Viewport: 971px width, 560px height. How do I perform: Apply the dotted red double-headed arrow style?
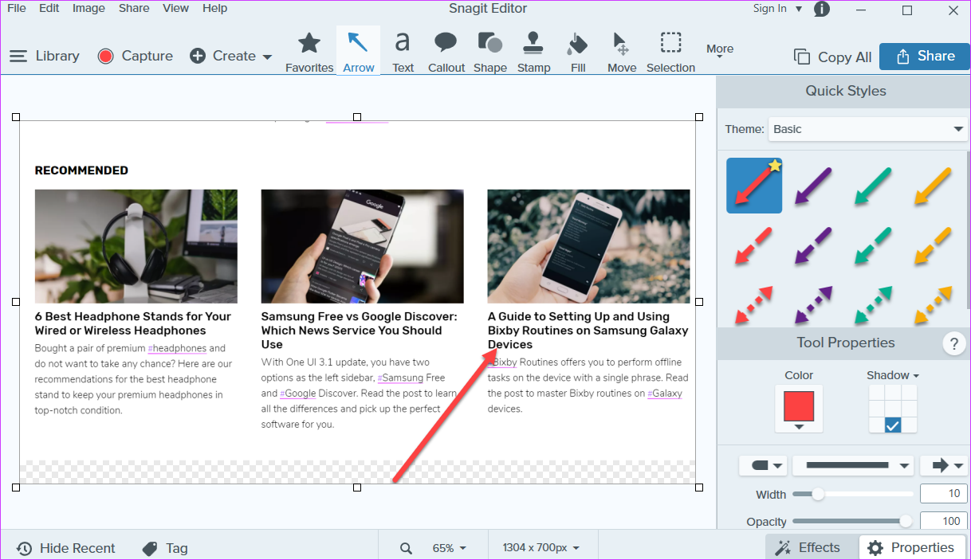tap(754, 306)
